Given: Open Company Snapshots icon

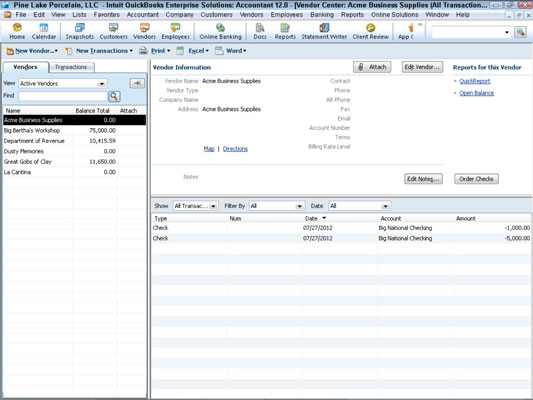Looking at the screenshot, I should pos(80,31).
